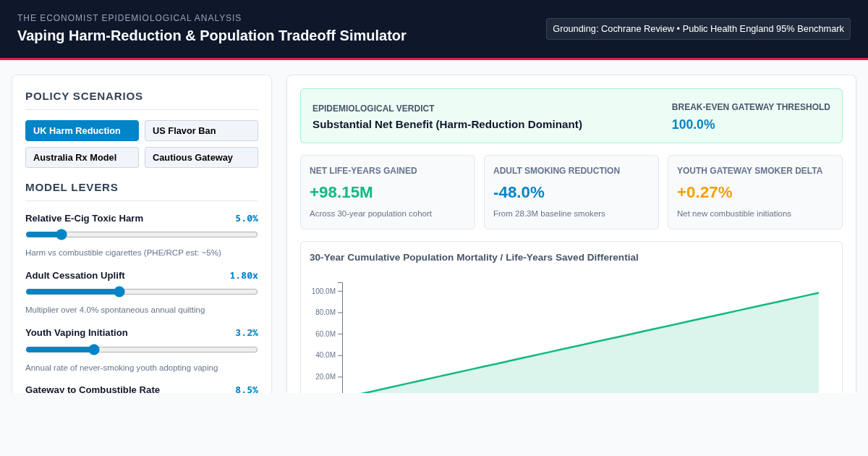Click the 3.2% youth initiation value

pos(247,333)
